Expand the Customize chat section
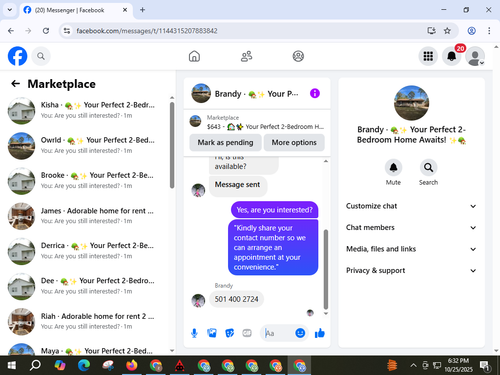The height and width of the screenshot is (375, 500). click(411, 206)
